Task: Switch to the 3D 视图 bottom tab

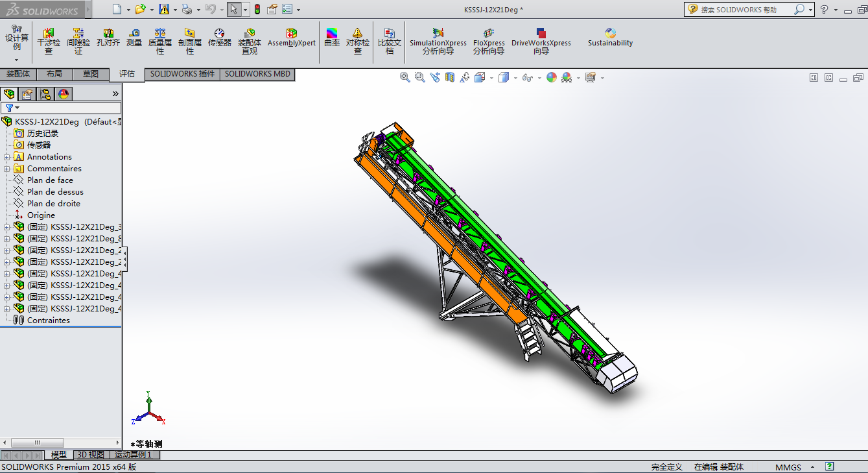Action: 90,455
